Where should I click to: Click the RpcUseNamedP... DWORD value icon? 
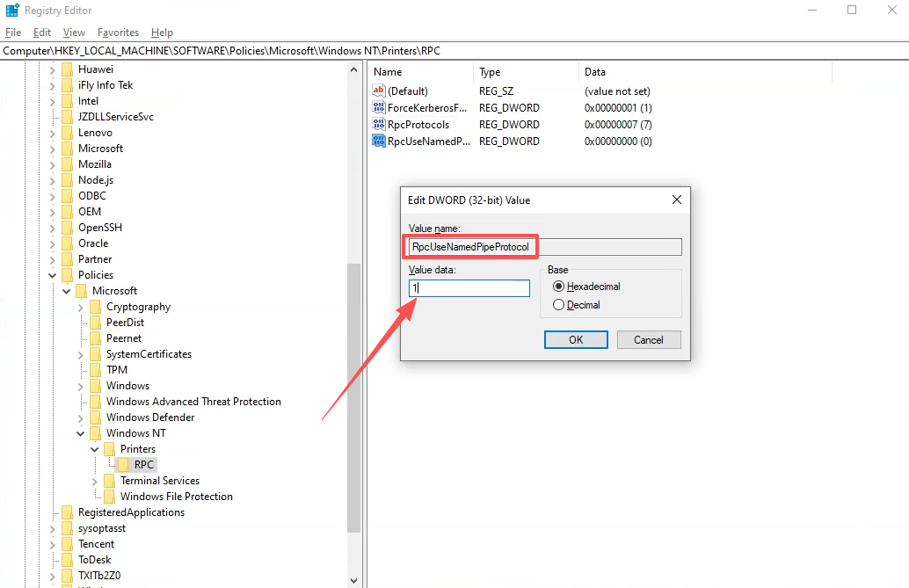[379, 141]
